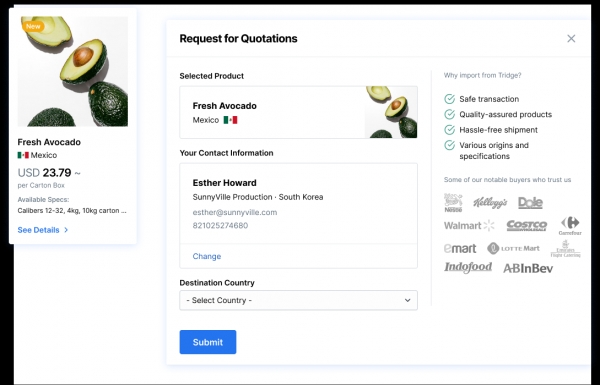Click the Kellogg's logo
The image size is (600, 385).
[x=490, y=202]
